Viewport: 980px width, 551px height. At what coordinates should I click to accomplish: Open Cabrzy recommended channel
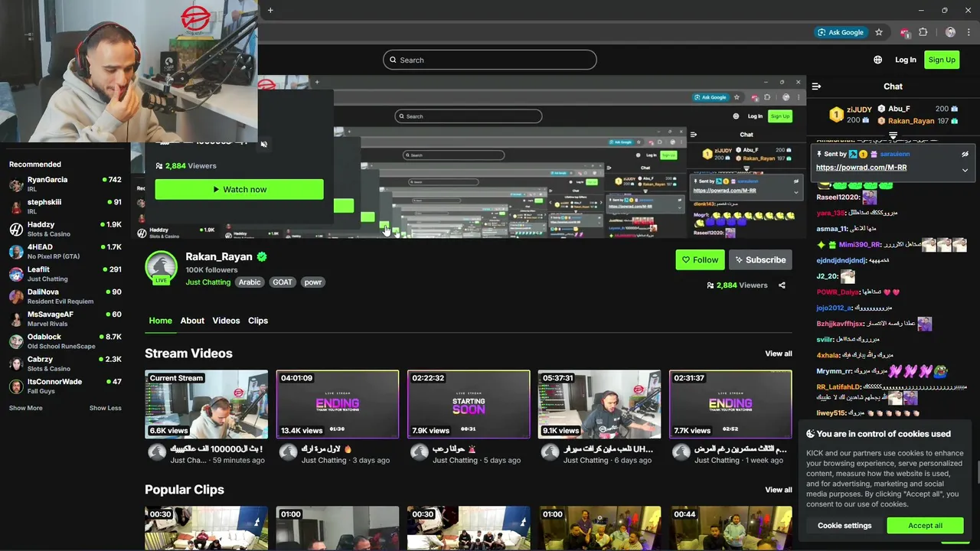coord(65,364)
